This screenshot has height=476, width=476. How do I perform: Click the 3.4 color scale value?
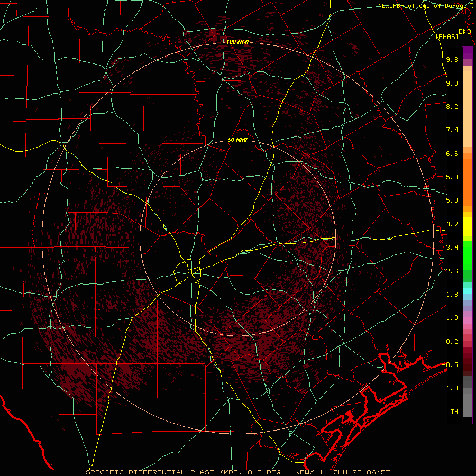pos(452,248)
